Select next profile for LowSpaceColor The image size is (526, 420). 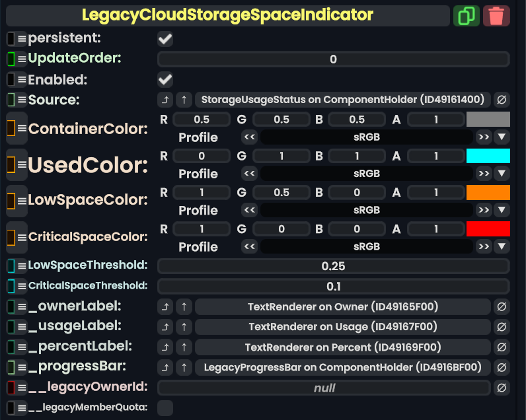tap(484, 210)
